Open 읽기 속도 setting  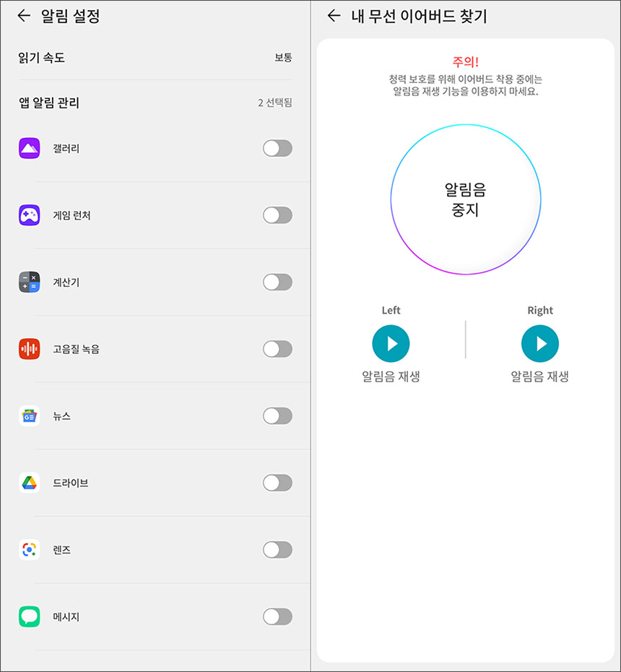(x=155, y=57)
